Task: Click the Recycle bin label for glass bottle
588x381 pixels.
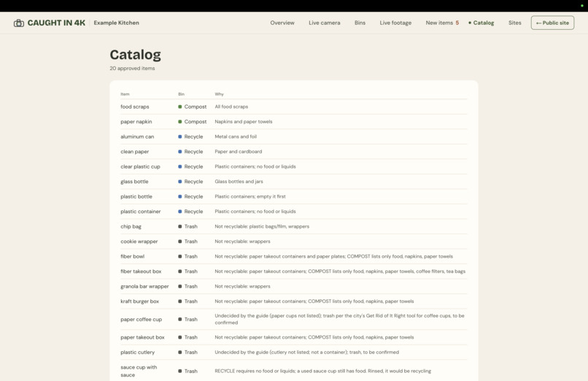Action: coord(193,182)
